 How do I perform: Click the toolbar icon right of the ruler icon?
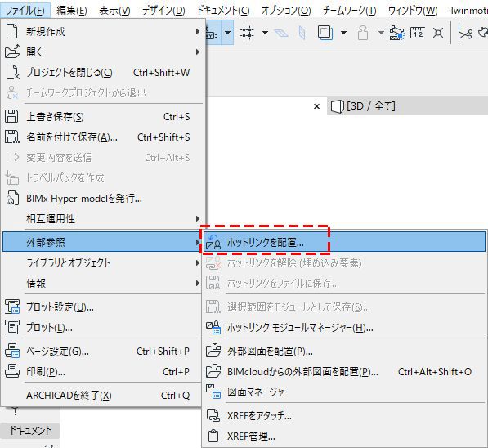[x=438, y=33]
